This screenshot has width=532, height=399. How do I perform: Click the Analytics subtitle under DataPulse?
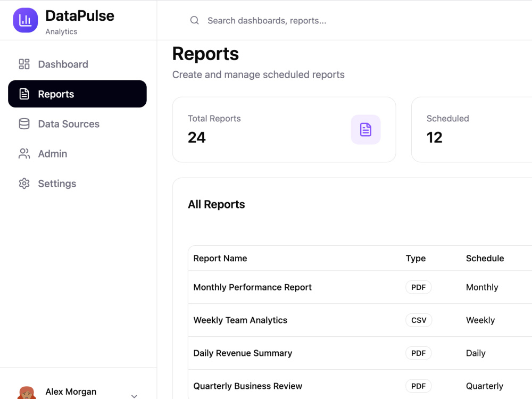pos(61,31)
